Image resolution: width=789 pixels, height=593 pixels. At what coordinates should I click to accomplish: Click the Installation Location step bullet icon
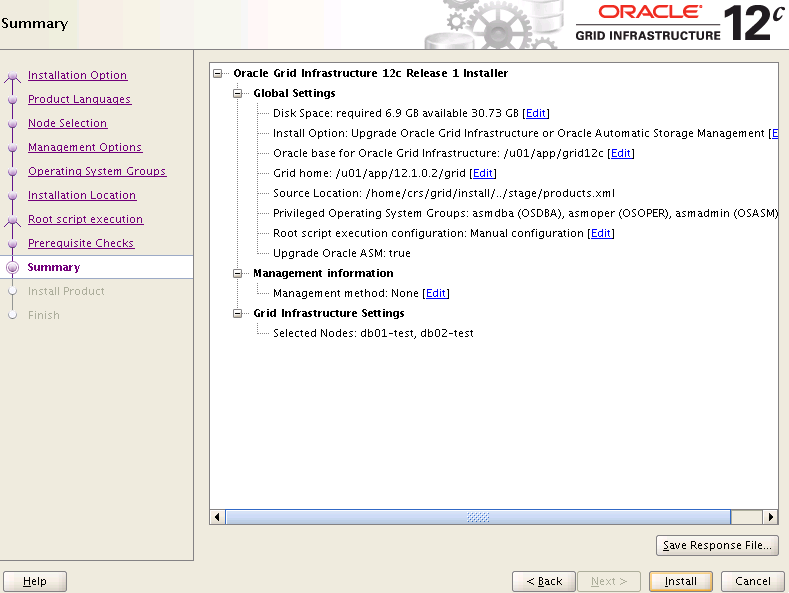[13, 196]
